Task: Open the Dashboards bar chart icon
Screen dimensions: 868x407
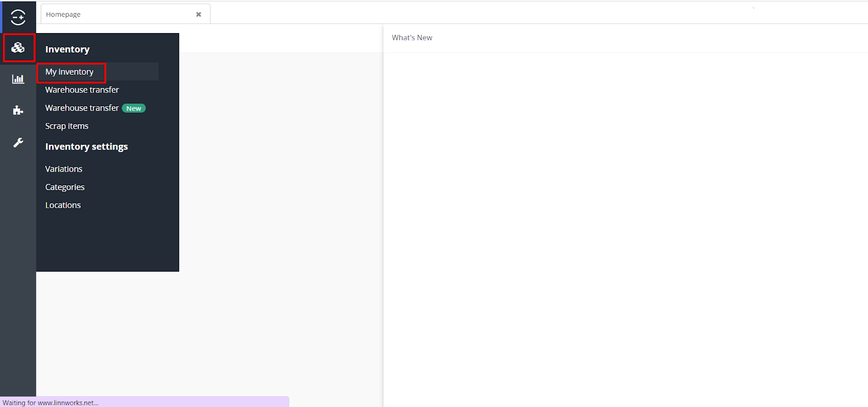Action: point(18,79)
